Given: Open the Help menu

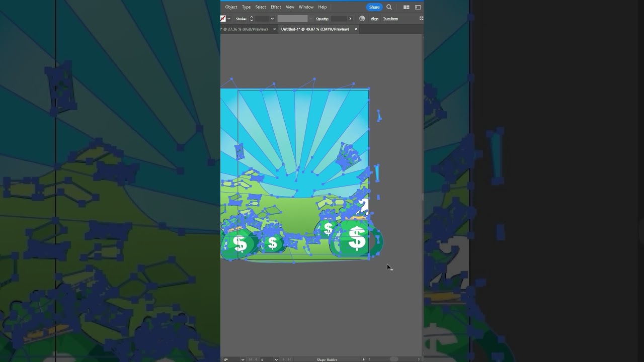Looking at the screenshot, I should [x=323, y=7].
